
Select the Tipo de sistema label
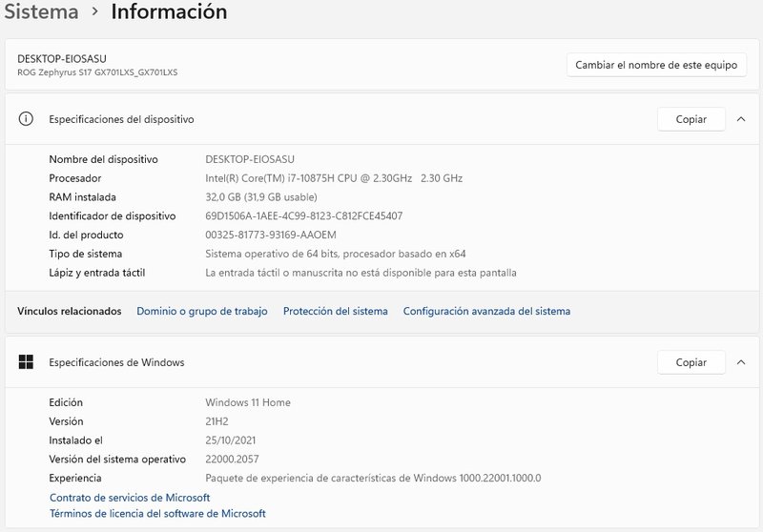click(x=86, y=254)
